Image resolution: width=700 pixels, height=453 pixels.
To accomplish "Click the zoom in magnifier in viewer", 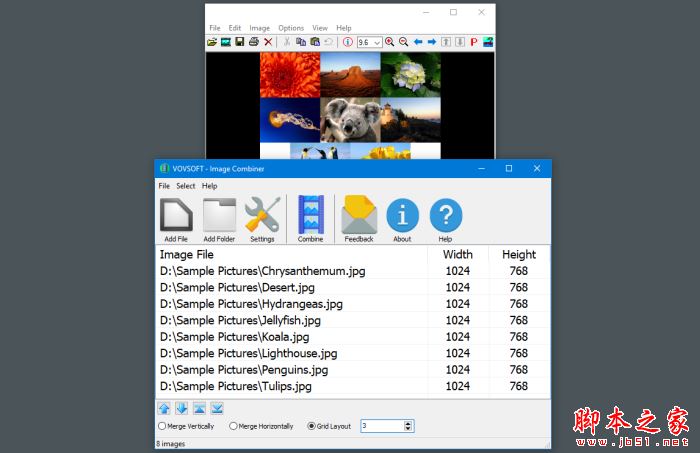I will (390, 42).
